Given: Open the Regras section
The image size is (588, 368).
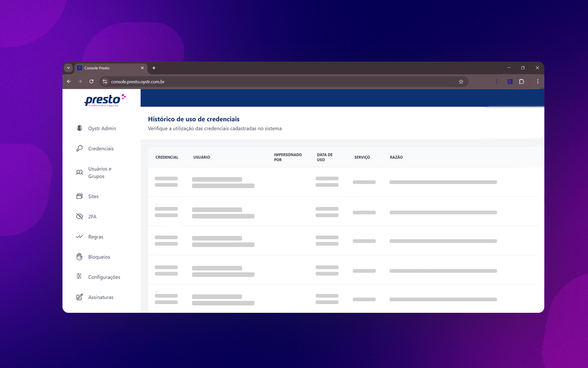Looking at the screenshot, I should [96, 237].
